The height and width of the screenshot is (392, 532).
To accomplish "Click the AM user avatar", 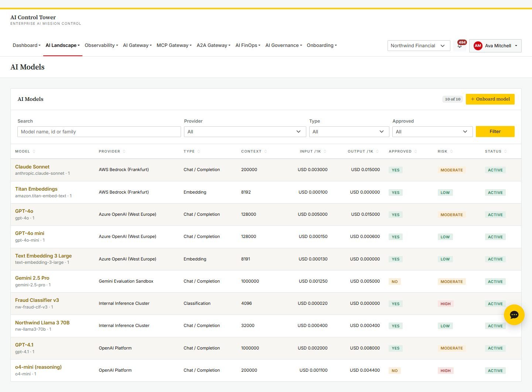I will coord(478,46).
